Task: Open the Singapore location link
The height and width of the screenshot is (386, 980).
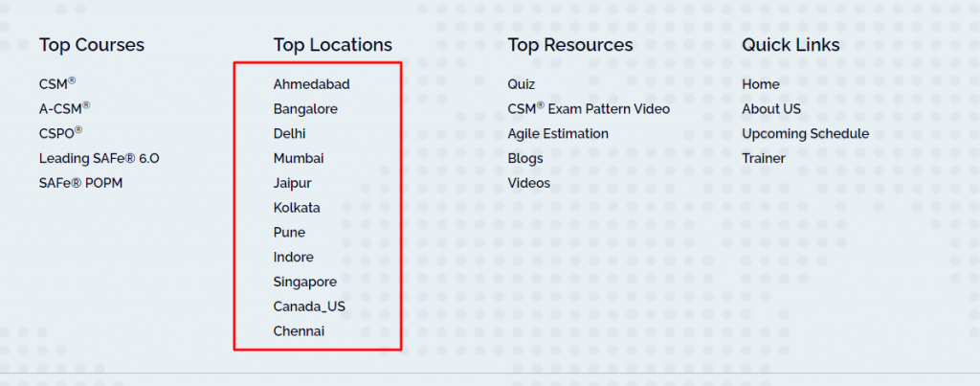Action: point(305,283)
